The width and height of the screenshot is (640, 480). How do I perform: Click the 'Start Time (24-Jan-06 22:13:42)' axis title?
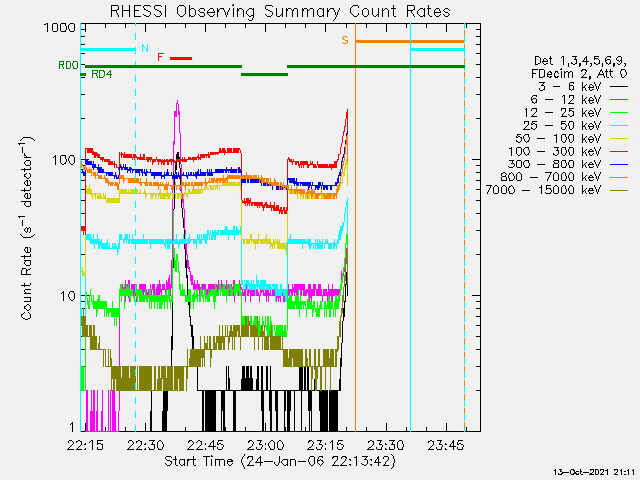click(280, 461)
